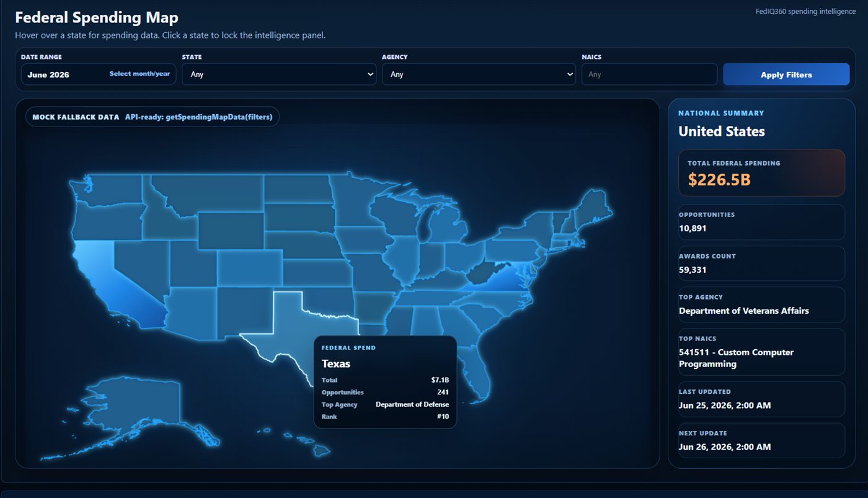Focus the NAICS input field
This screenshot has height=498, width=868.
point(649,74)
